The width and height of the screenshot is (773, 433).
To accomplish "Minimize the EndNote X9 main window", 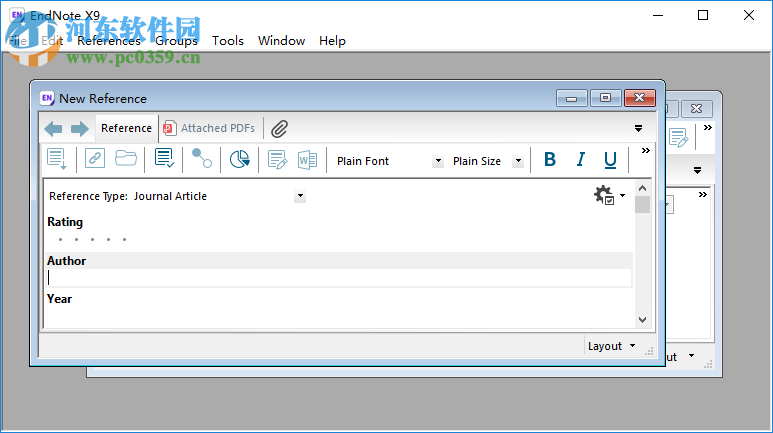I will [658, 15].
